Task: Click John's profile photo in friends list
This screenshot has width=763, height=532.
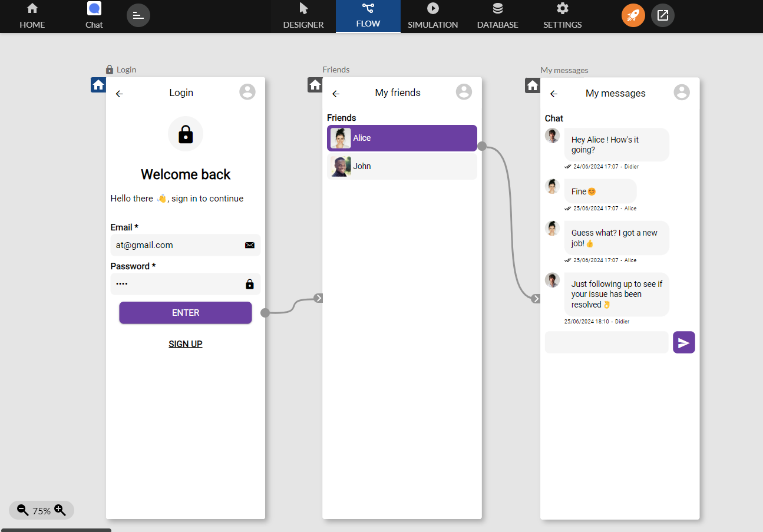Action: pos(341,166)
